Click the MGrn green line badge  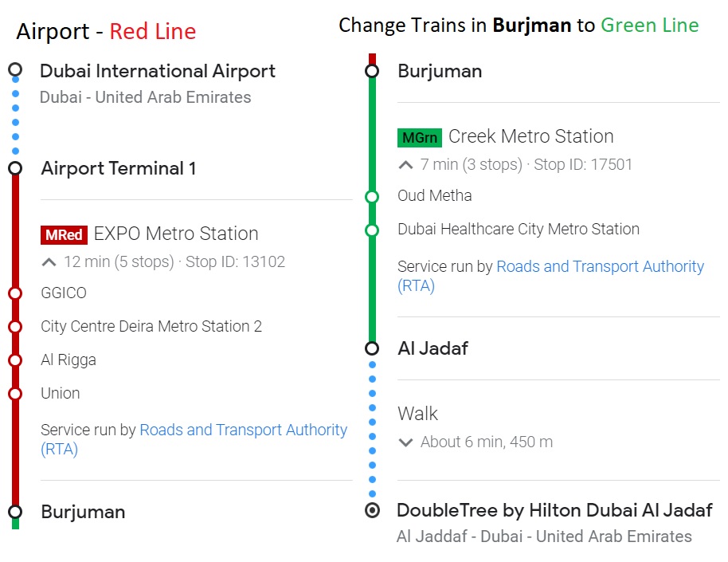pyautogui.click(x=419, y=138)
